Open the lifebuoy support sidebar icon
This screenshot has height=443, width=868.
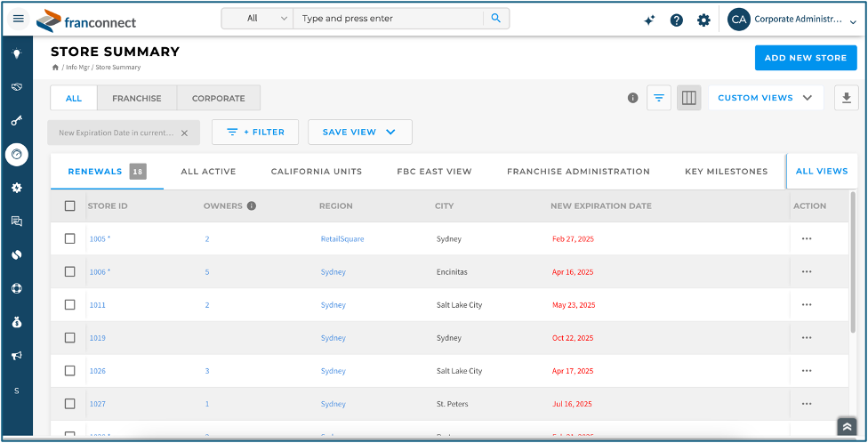click(x=17, y=288)
